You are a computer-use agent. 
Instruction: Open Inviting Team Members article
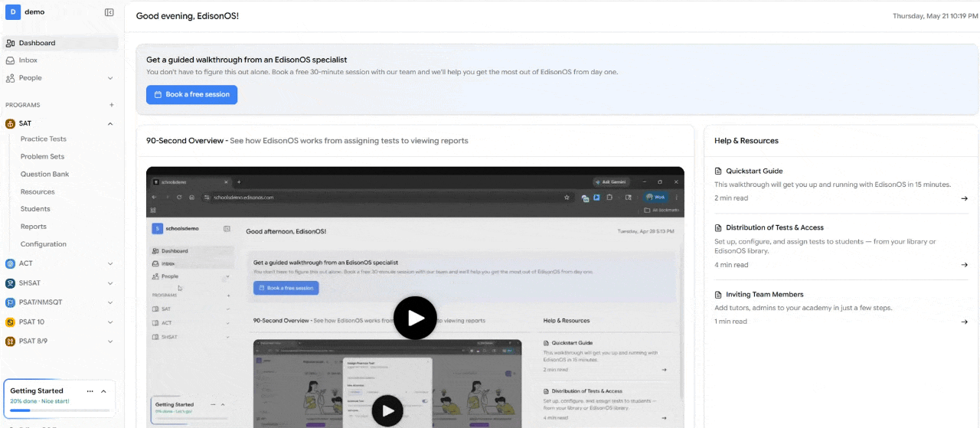(x=765, y=295)
